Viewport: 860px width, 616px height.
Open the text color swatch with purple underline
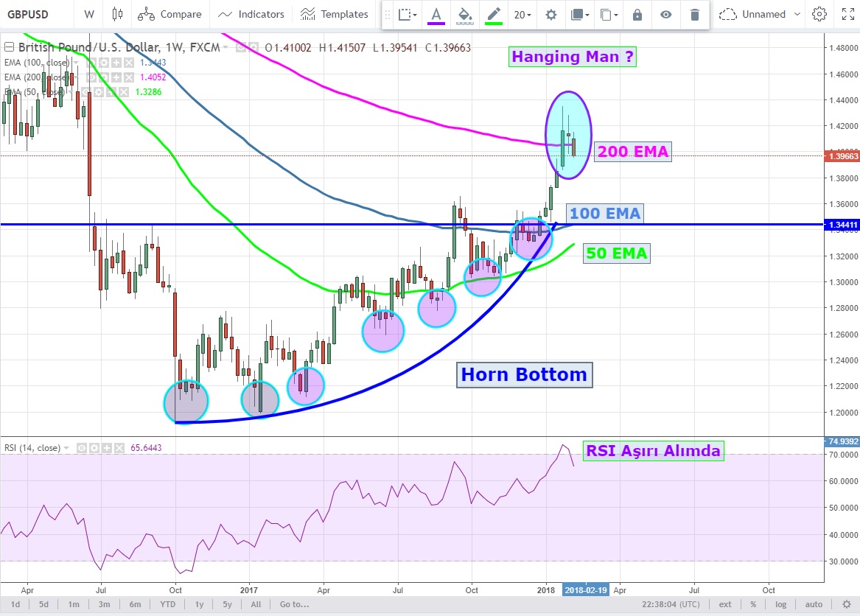(436, 15)
